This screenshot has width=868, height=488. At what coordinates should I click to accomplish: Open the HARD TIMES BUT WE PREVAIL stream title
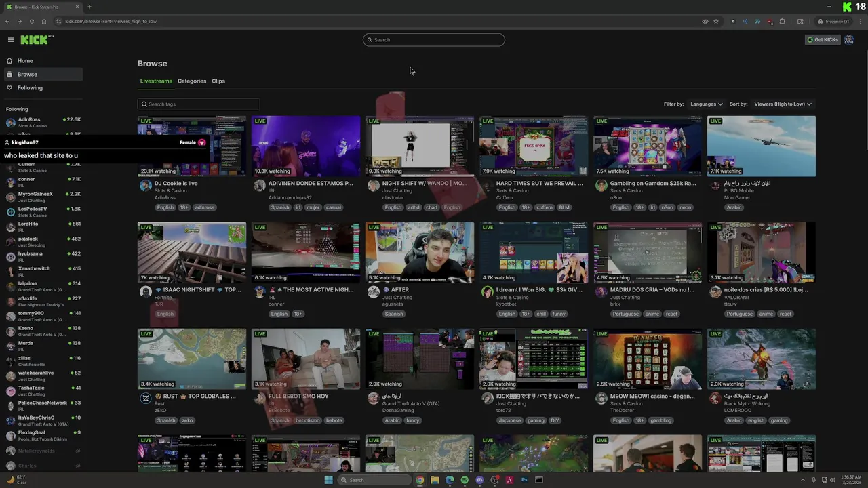pyautogui.click(x=539, y=184)
